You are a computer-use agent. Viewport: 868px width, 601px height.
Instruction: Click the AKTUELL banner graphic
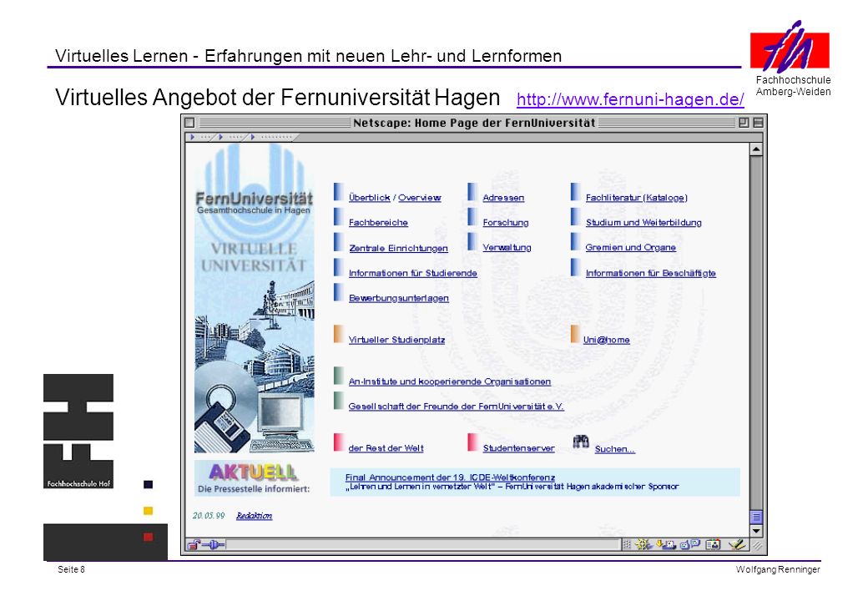click(254, 477)
